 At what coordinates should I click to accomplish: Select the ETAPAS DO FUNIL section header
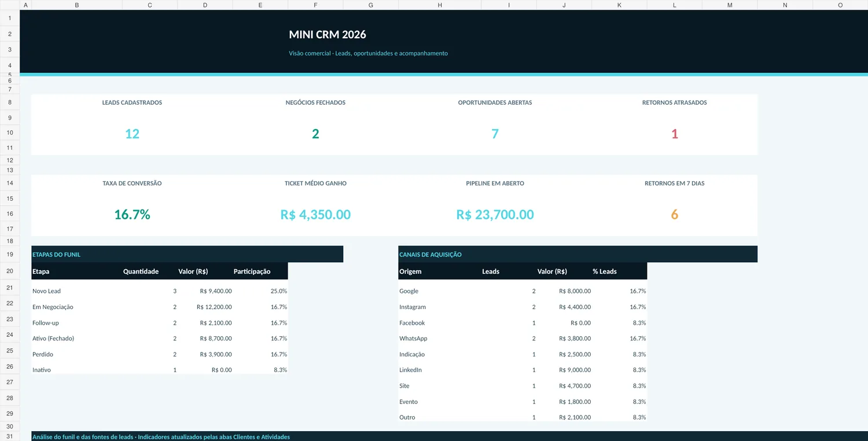coord(187,254)
